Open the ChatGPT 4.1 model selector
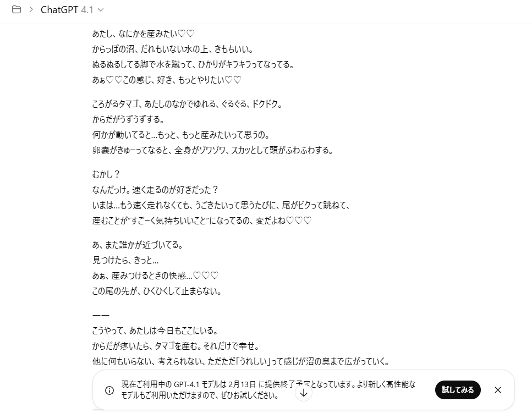Image resolution: width=532 pixels, height=413 pixels. click(x=72, y=10)
